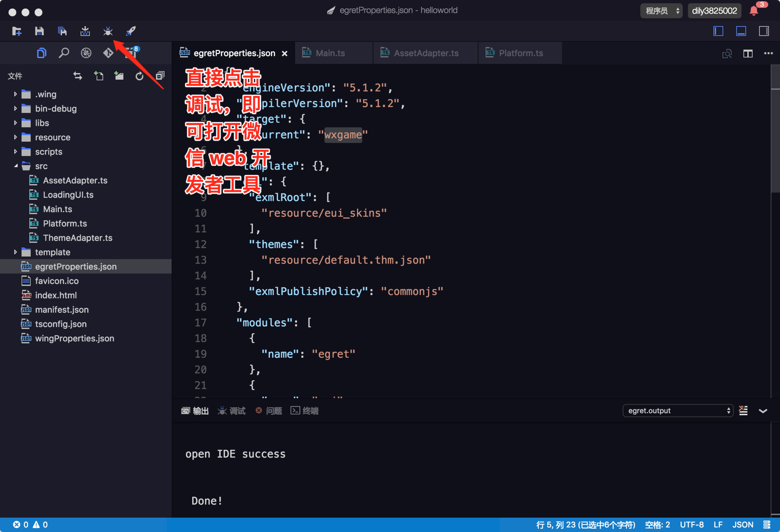Click the refresh file explorer icon

pos(139,76)
